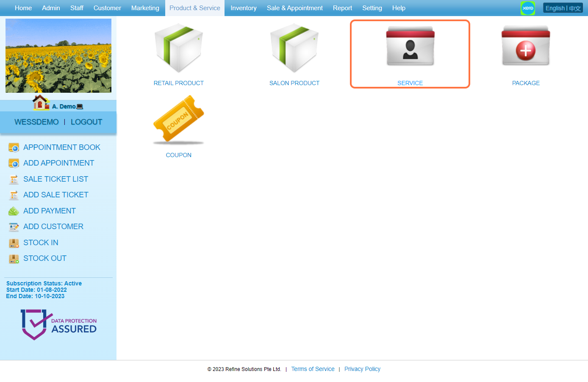
Task: Click the Xero integration icon
Action: pos(528,8)
